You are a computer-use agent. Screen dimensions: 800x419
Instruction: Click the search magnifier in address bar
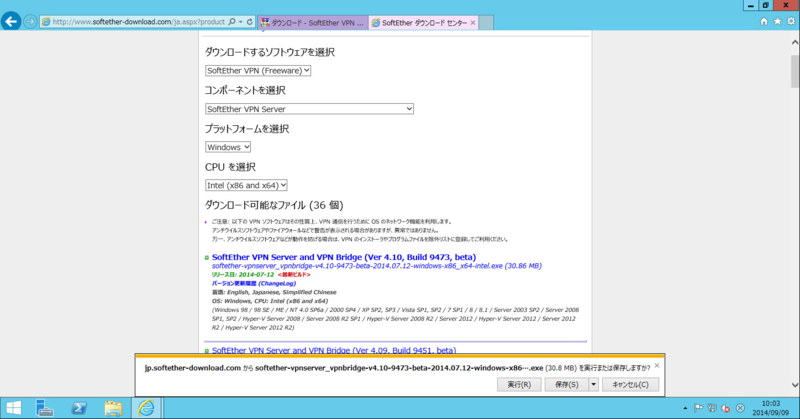(x=232, y=22)
